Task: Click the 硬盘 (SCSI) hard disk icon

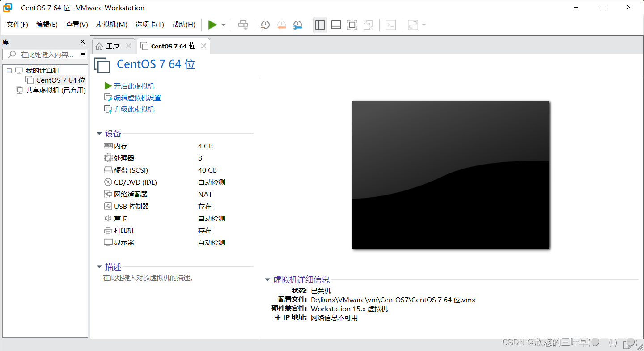Action: pos(108,170)
